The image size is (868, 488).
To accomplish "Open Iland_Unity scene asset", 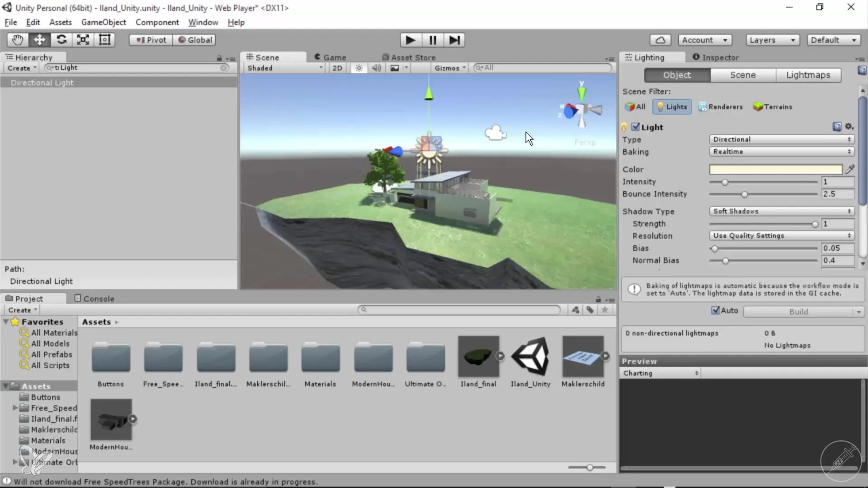I will pos(530,362).
